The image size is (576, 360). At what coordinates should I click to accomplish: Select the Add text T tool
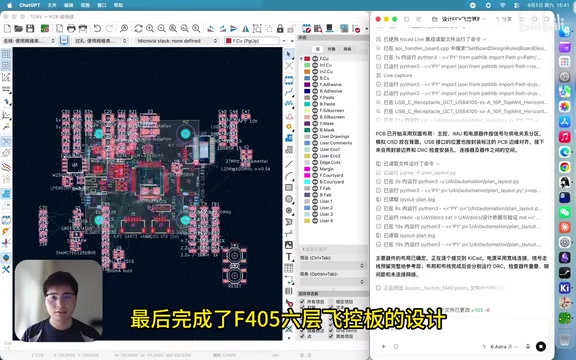click(x=289, y=256)
